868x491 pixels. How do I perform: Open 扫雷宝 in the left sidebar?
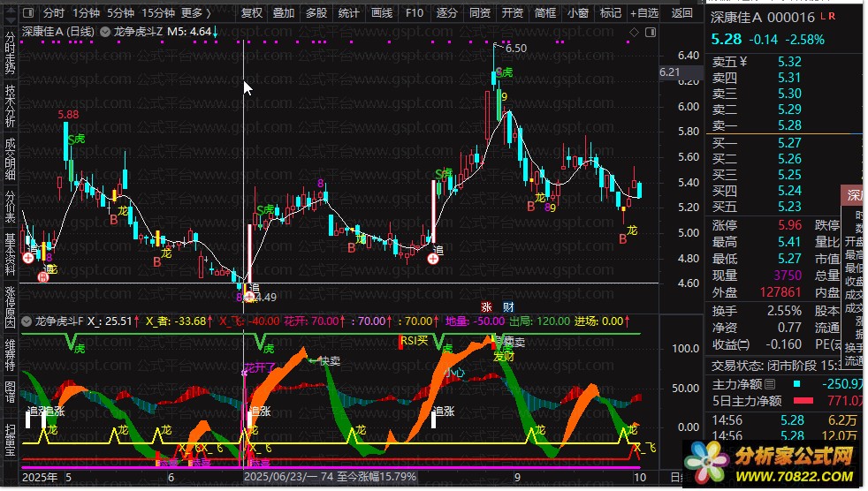pyautogui.click(x=10, y=440)
